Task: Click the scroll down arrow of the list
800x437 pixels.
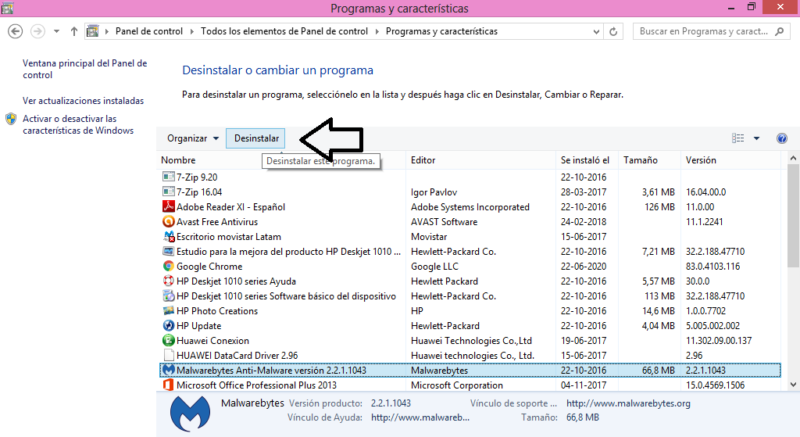Action: click(x=793, y=385)
